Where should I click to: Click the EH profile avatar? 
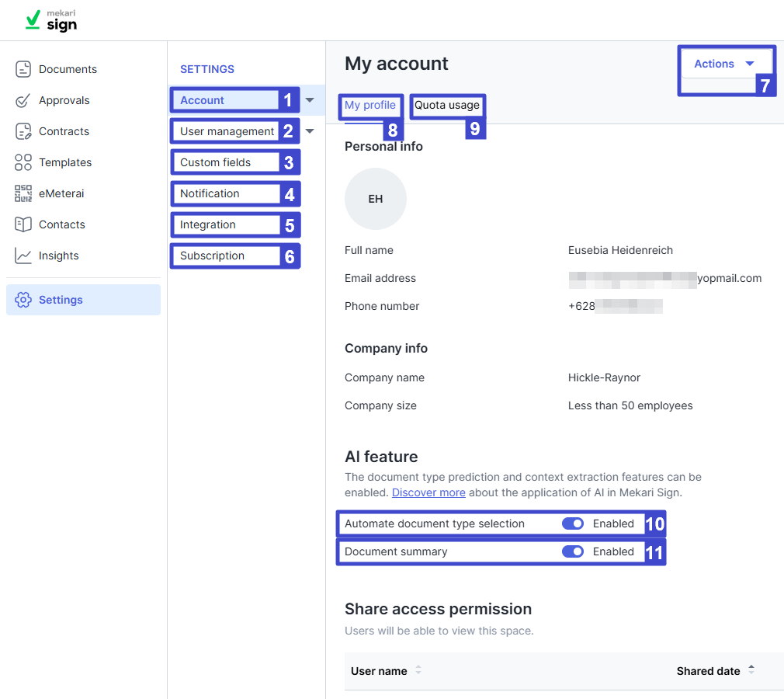point(376,199)
